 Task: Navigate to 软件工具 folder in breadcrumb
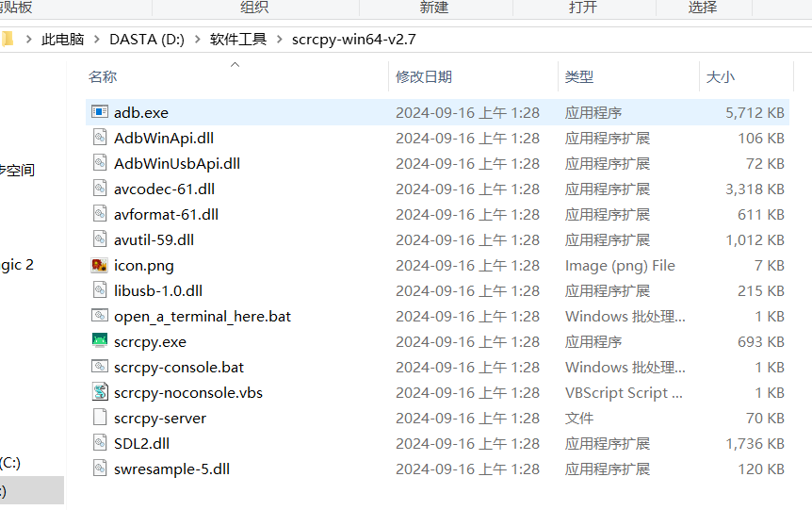238,40
